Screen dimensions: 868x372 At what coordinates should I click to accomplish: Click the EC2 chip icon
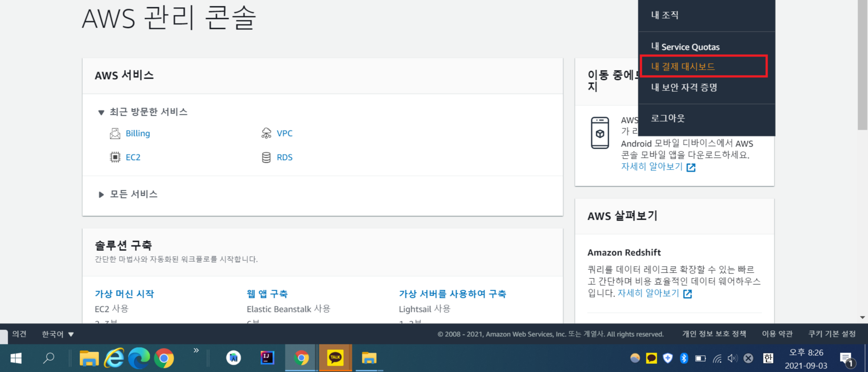pyautogui.click(x=115, y=157)
